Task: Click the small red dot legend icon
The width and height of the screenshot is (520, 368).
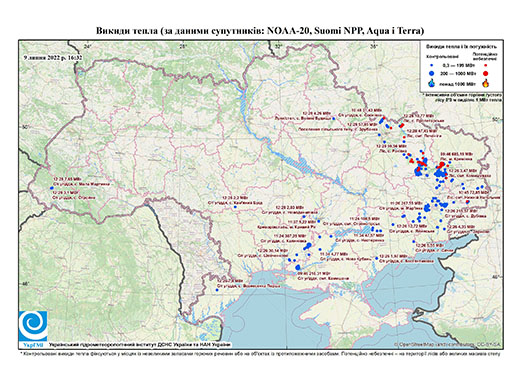Action: pos(486,65)
